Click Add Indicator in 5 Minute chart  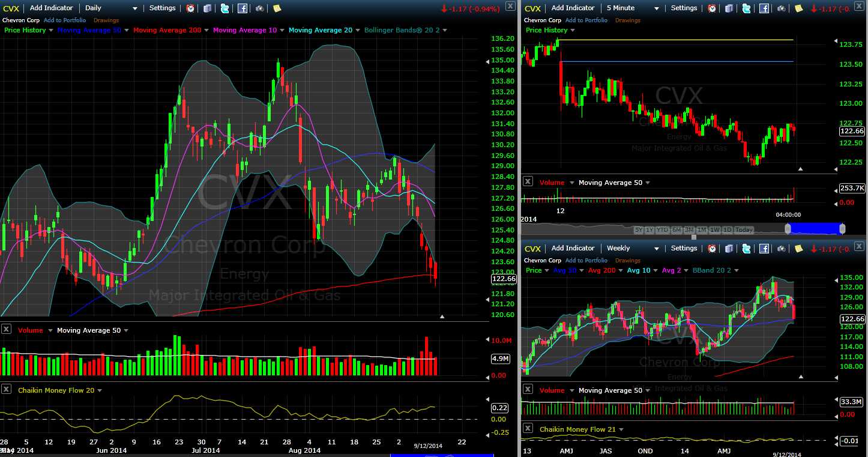[573, 8]
